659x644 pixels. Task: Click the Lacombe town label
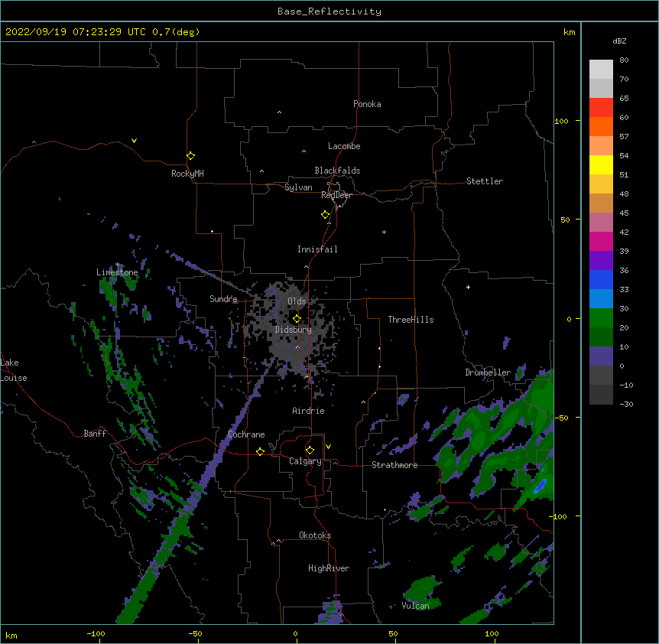pos(344,146)
